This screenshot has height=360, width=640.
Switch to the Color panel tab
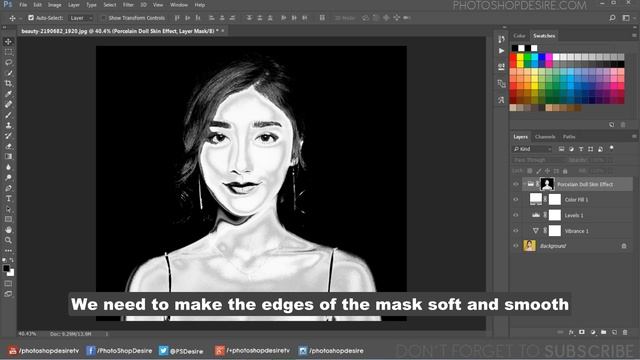tap(519, 36)
